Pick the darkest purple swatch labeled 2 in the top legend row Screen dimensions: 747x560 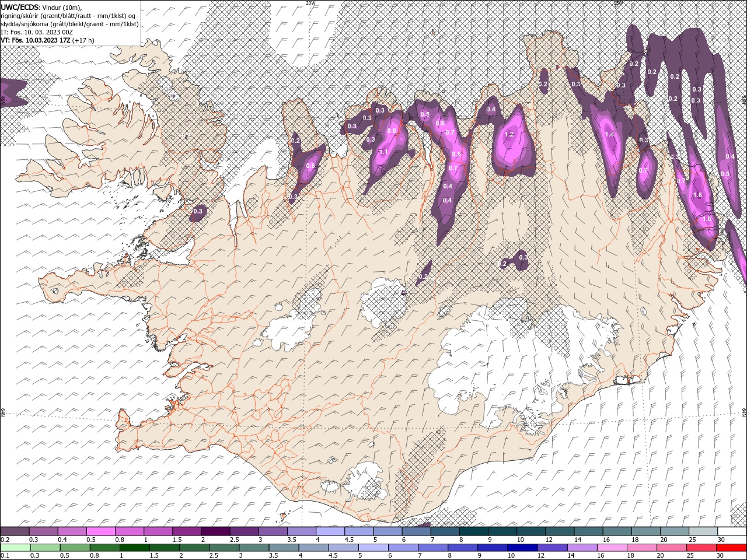coord(215,531)
